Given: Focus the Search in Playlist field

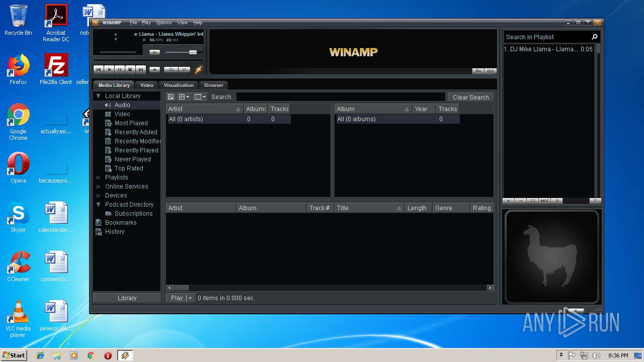Looking at the screenshot, I should (x=547, y=37).
